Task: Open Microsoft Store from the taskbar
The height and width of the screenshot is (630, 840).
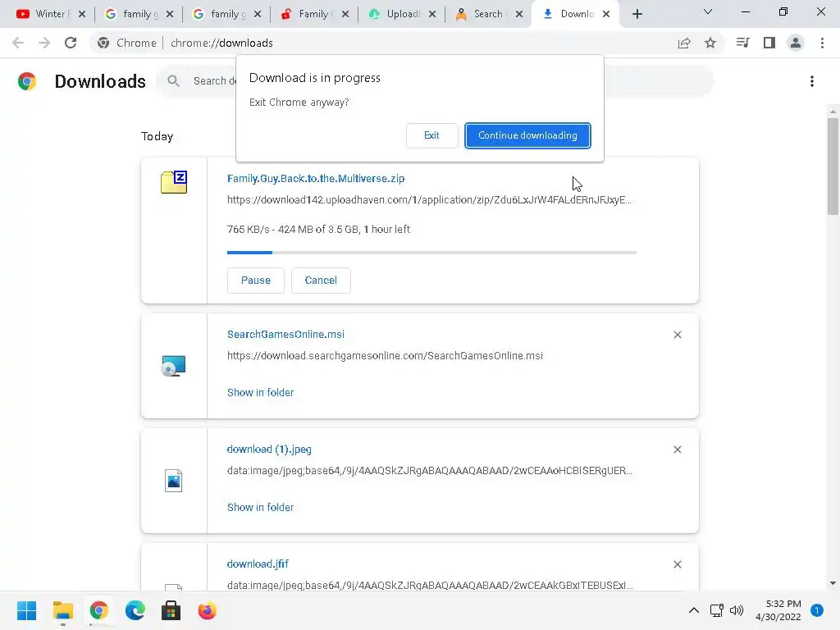Action: [x=171, y=610]
